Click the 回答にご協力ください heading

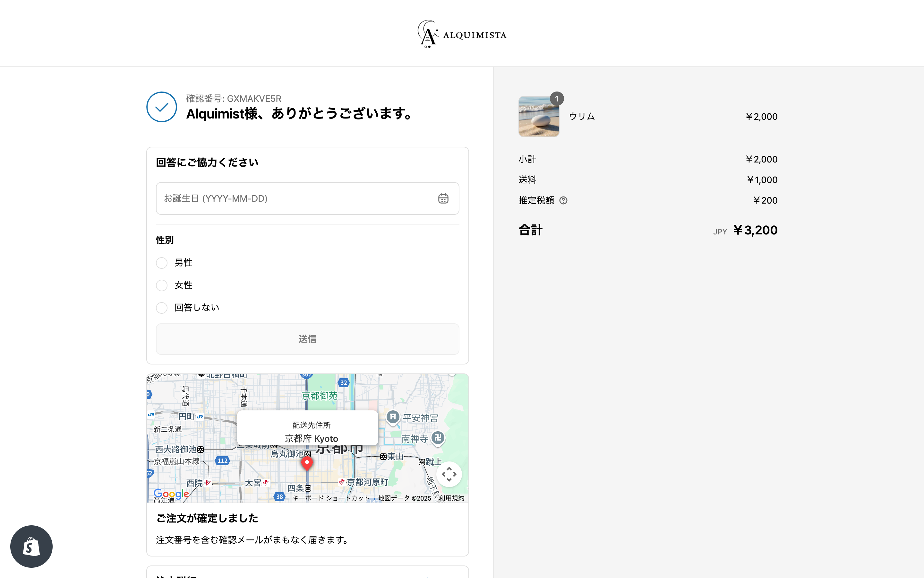point(207,163)
